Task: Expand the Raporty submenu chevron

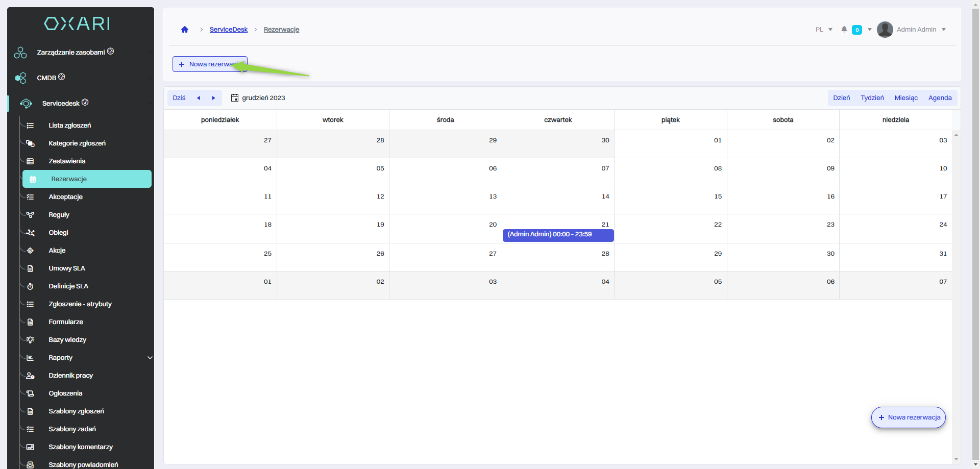Action: pyautogui.click(x=150, y=358)
